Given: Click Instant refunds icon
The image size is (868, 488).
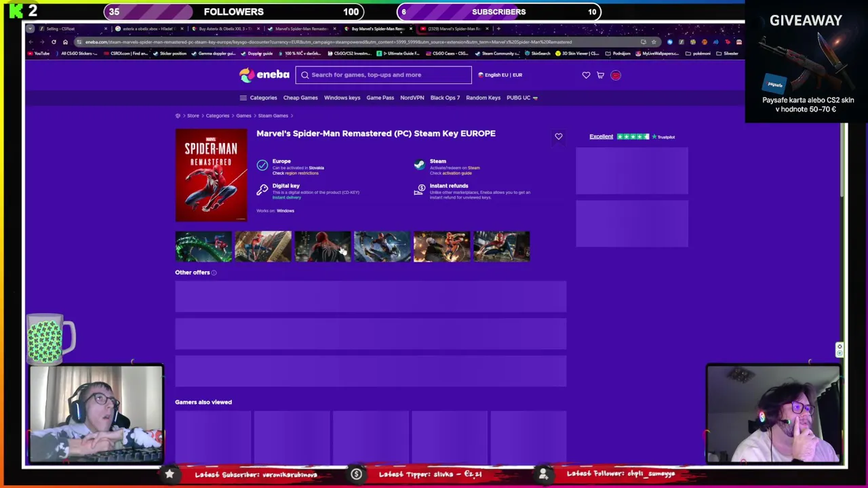Looking at the screenshot, I should point(419,190).
